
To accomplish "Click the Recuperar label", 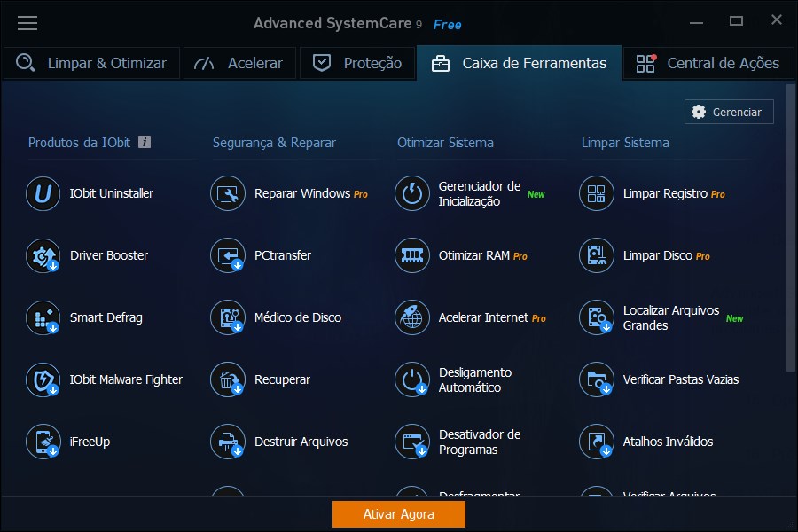I will click(283, 379).
